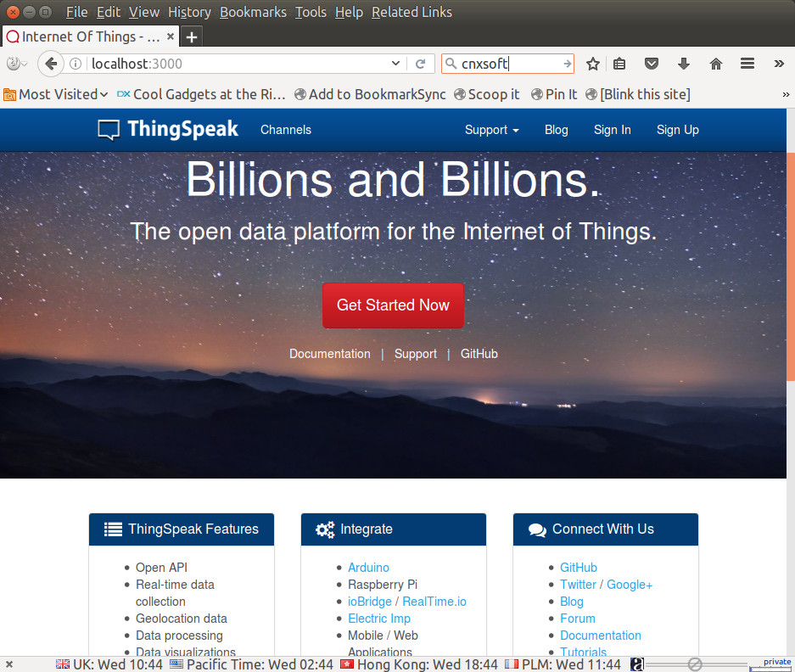Viewport: 795px width, 672px height.
Task: Open the File menu
Action: click(x=76, y=12)
